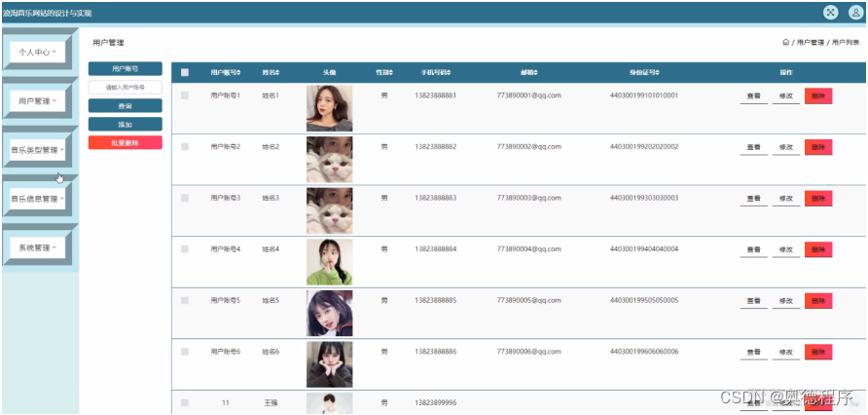Open 查看 for the 用户账号4 row
The width and height of the screenshot is (868, 415).
753,250
